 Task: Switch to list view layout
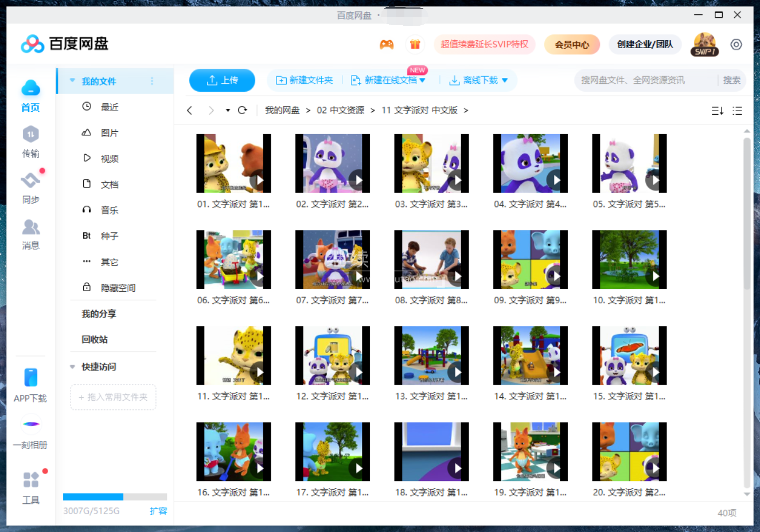click(x=737, y=111)
